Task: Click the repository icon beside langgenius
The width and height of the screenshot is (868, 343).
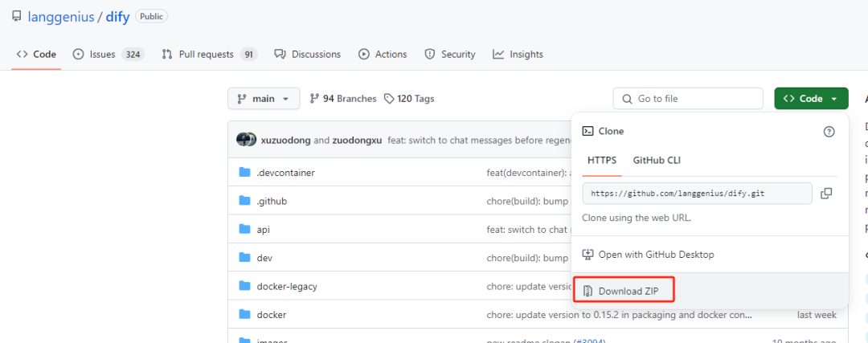Action: point(17,17)
